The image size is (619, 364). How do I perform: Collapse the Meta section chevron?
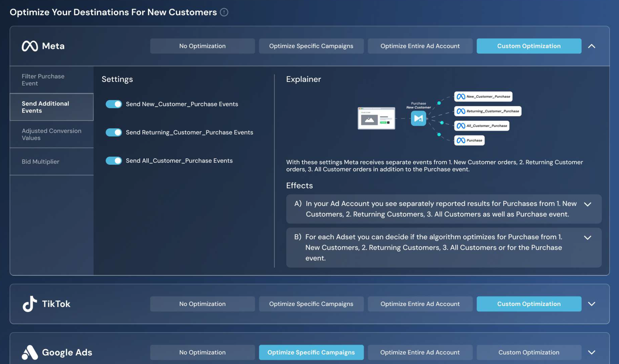tap(591, 46)
